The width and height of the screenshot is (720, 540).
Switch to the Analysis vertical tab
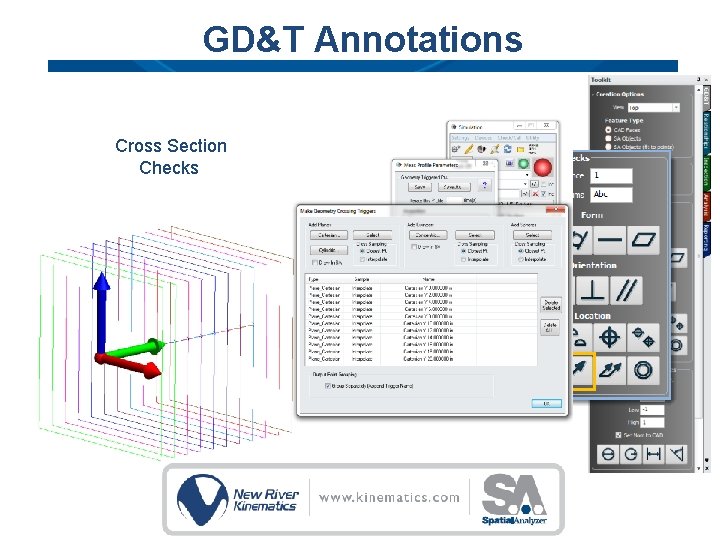[706, 205]
